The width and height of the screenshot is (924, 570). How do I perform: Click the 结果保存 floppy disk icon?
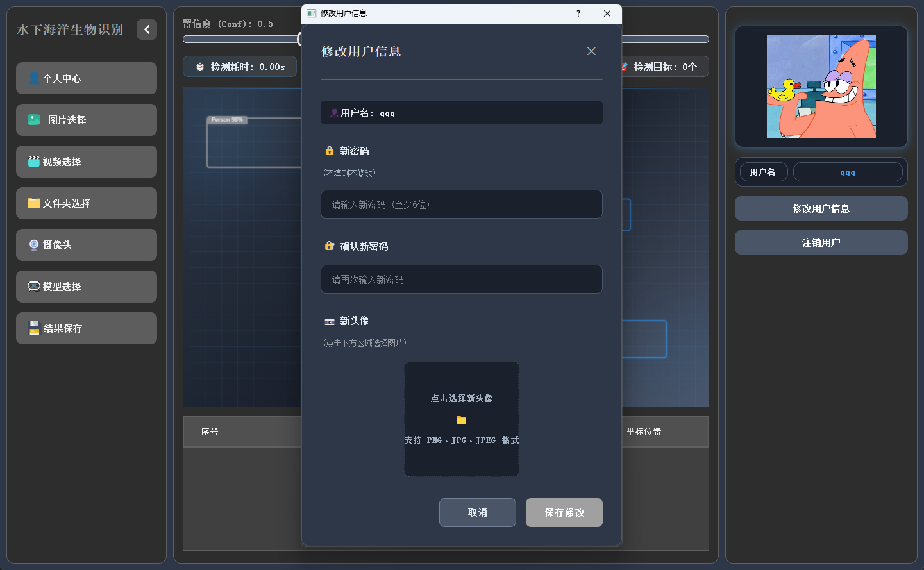pos(35,328)
